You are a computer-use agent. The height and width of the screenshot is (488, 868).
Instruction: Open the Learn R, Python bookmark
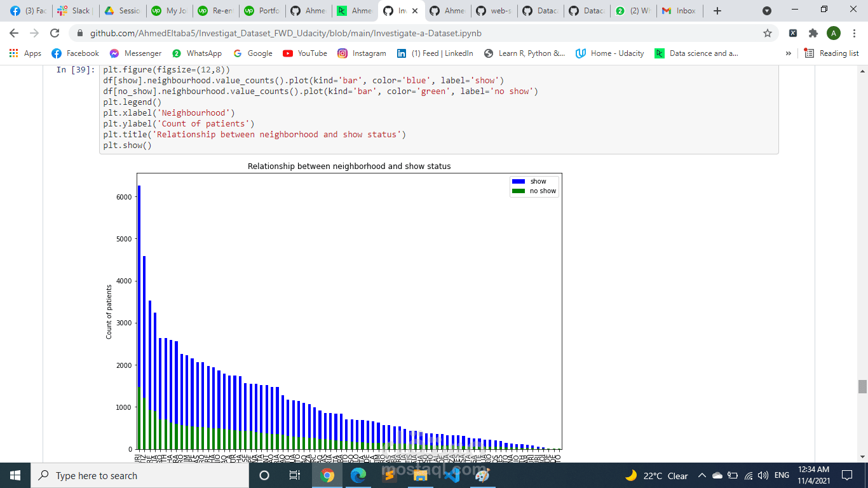coord(524,53)
